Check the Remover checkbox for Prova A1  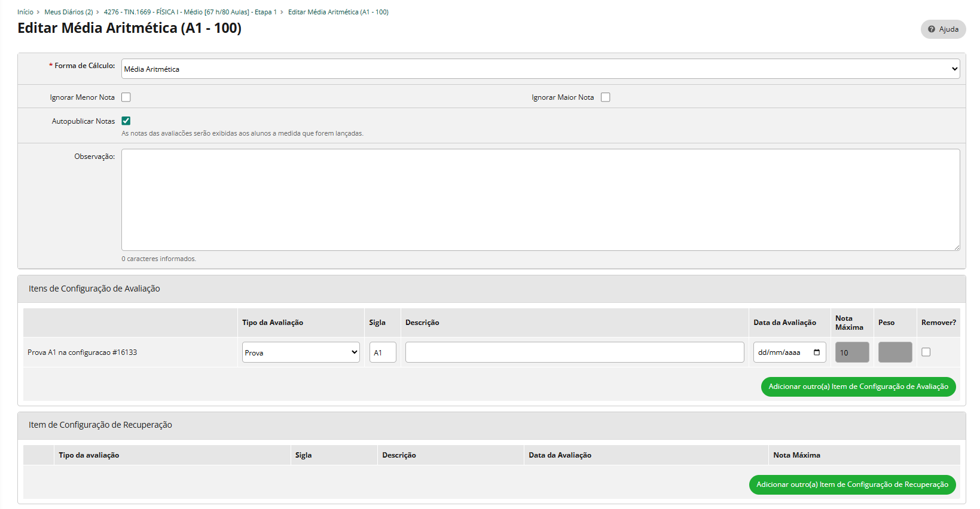(x=926, y=352)
